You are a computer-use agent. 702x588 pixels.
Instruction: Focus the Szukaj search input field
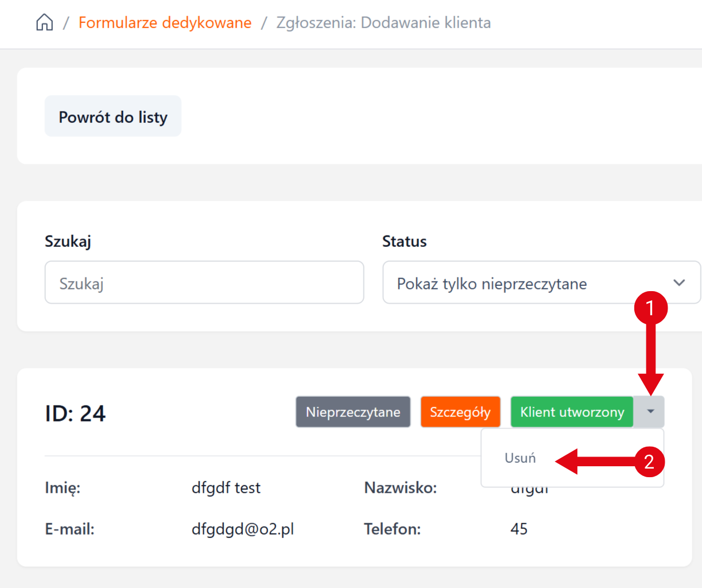tap(204, 283)
